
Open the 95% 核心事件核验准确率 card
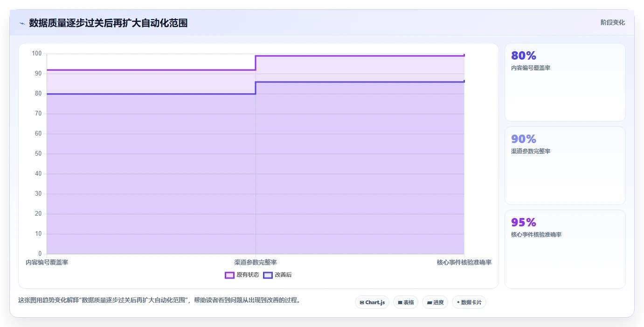tap(565, 249)
